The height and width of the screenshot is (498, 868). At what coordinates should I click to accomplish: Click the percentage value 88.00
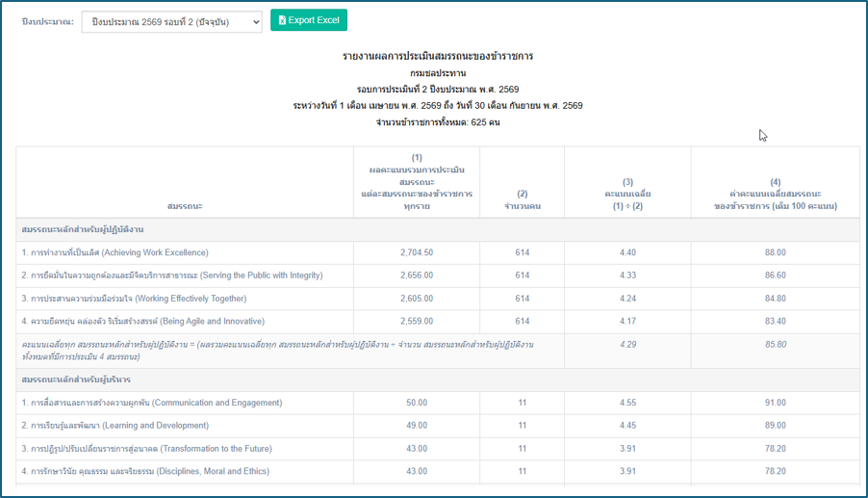(x=776, y=252)
